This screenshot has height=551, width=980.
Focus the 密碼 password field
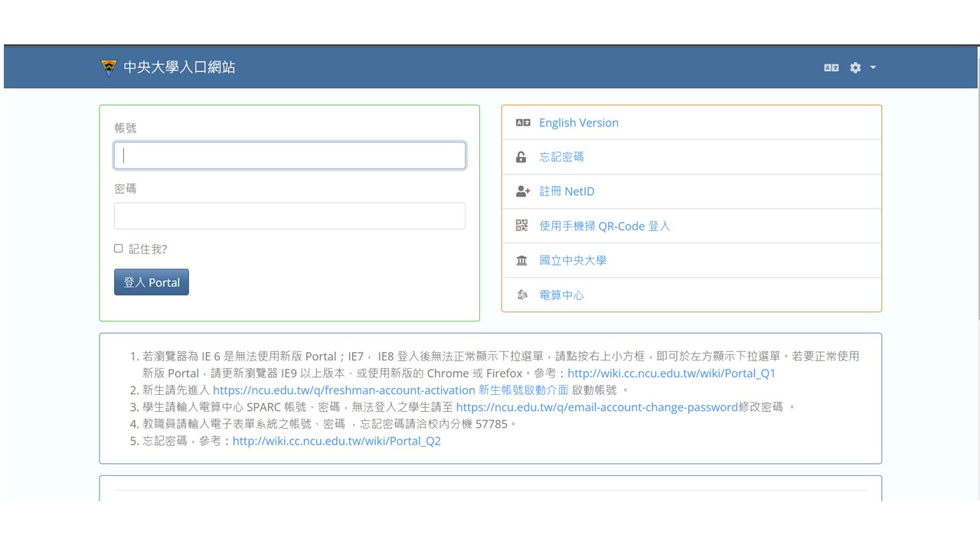[x=289, y=216]
